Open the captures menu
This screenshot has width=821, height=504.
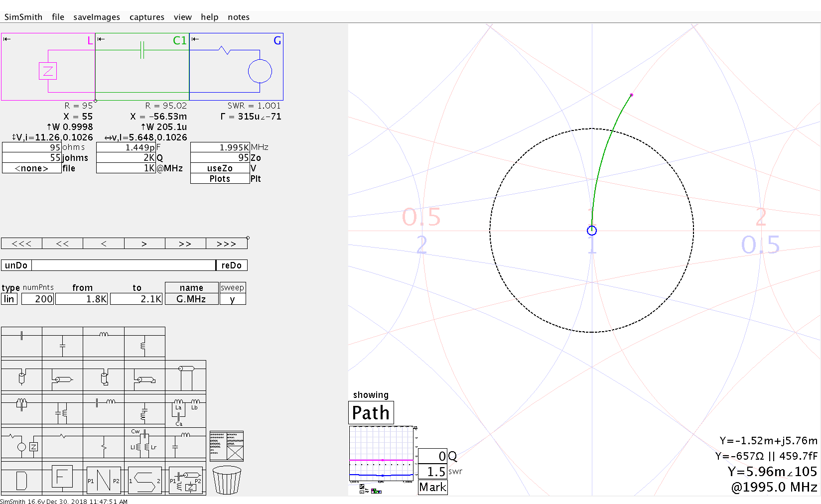click(147, 17)
